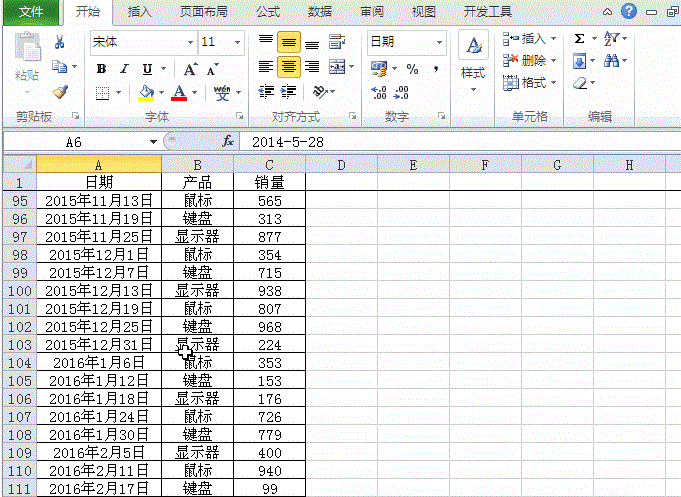The image size is (681, 497).
Task: Click the insert function fx icon
Action: click(228, 142)
